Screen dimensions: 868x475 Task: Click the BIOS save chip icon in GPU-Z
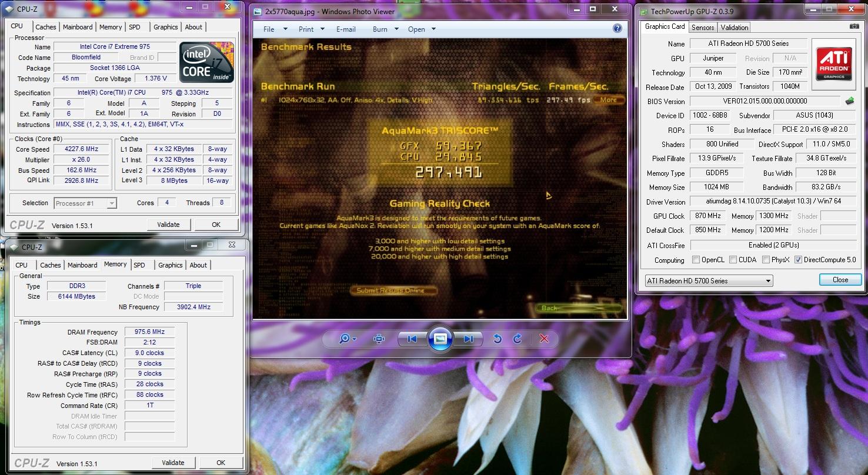tap(850, 101)
